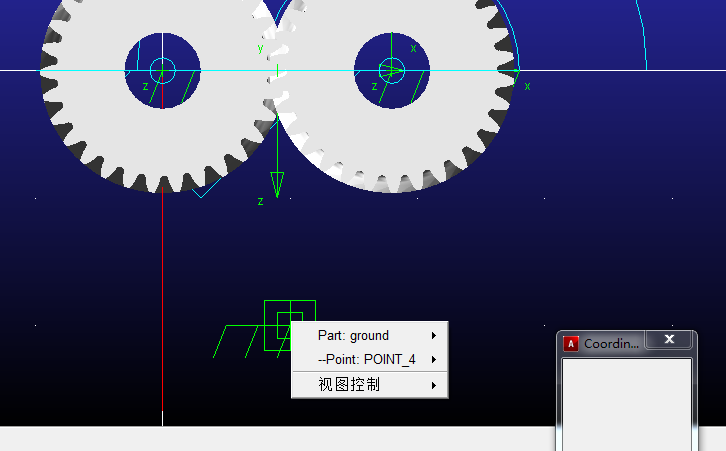Open the 视图控制 context menu item
This screenshot has width=726, height=451.
pos(350,385)
